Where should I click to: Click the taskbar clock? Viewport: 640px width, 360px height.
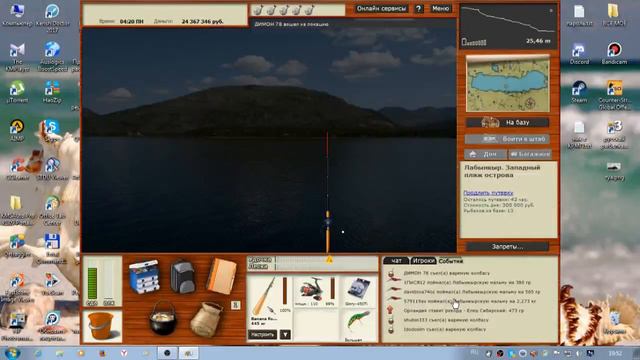[x=615, y=353]
